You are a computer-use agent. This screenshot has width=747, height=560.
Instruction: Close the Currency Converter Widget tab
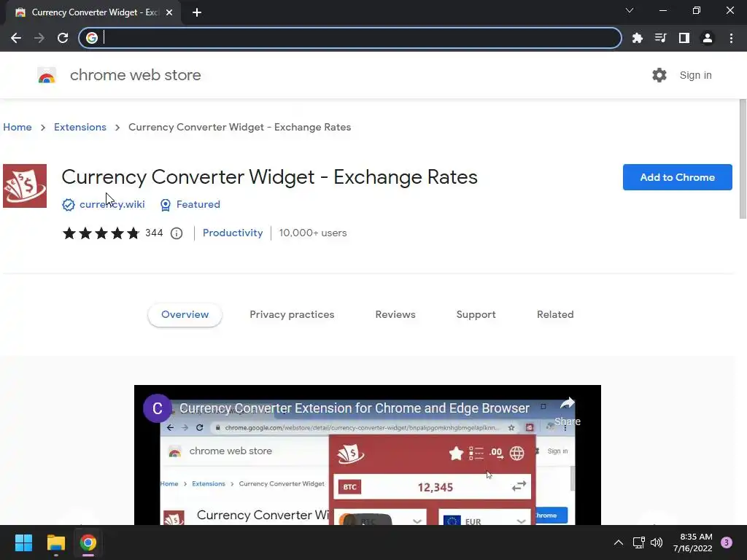(x=169, y=12)
